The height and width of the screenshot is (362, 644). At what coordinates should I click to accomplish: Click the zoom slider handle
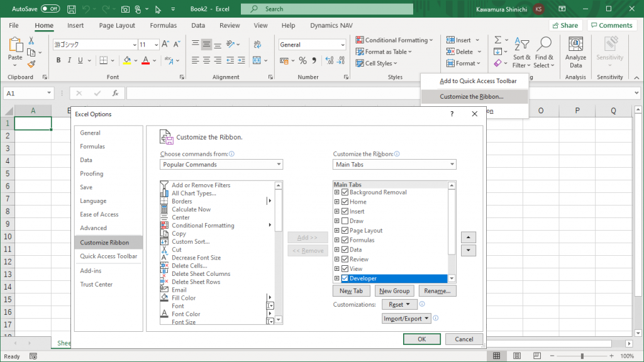[x=582, y=356]
